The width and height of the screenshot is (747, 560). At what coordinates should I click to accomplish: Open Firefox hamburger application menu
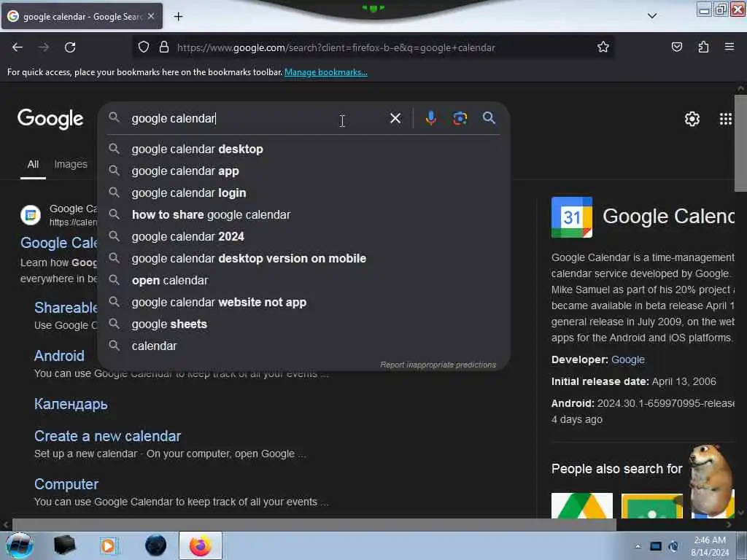click(729, 47)
